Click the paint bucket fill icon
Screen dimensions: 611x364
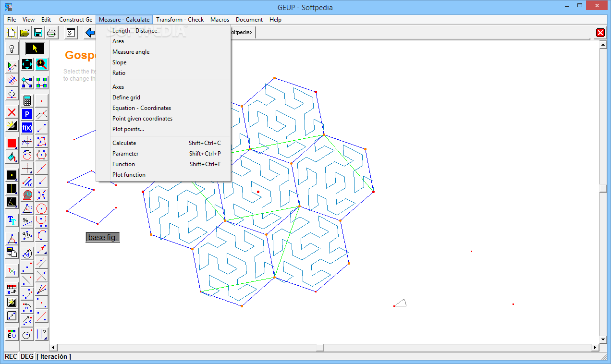pos(12,157)
